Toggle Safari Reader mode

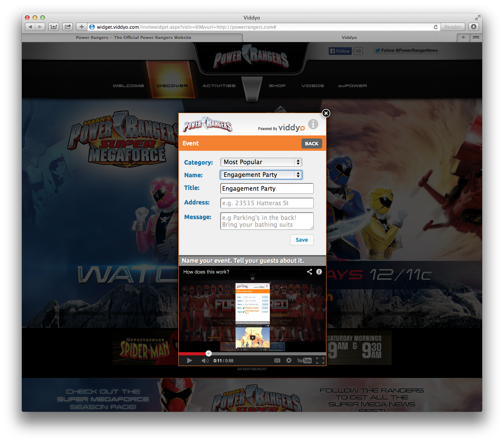pos(453,27)
